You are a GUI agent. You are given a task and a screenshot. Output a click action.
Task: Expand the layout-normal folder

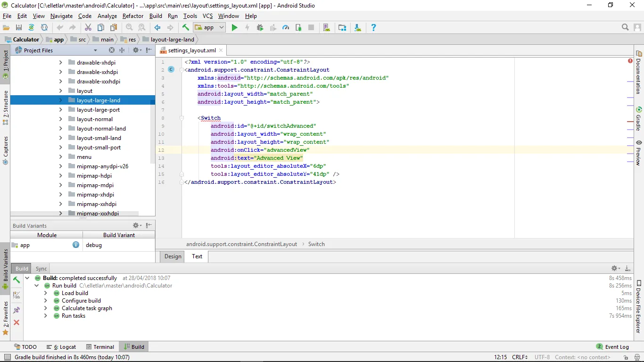coord(60,119)
